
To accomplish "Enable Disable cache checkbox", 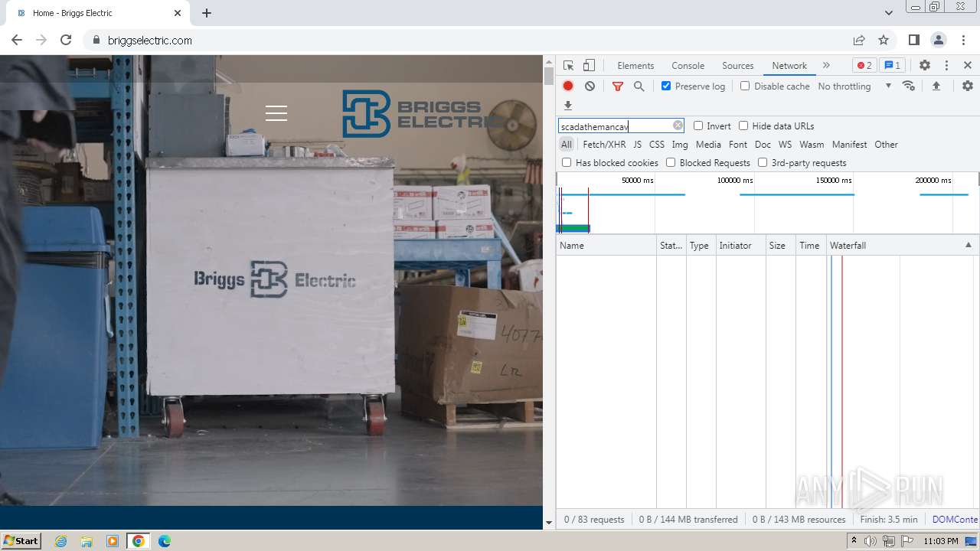I will tap(745, 86).
